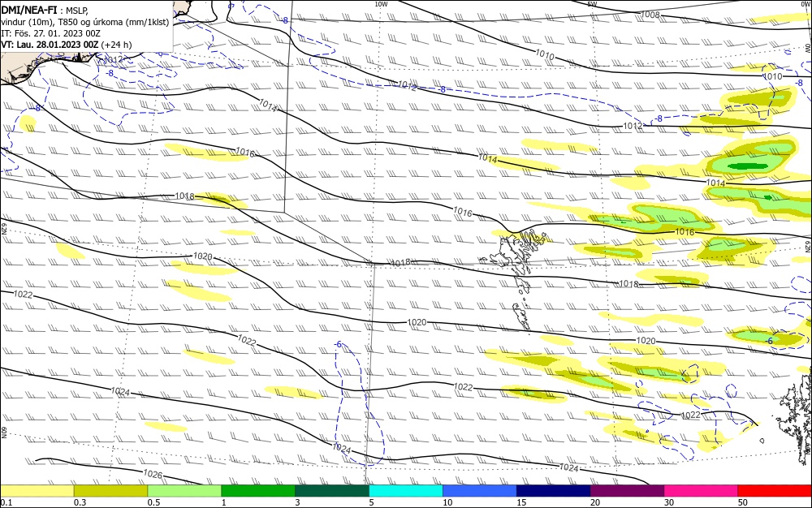Click the legend value "0.5"
Viewport: 812px width, 508px height.
pyautogui.click(x=153, y=502)
